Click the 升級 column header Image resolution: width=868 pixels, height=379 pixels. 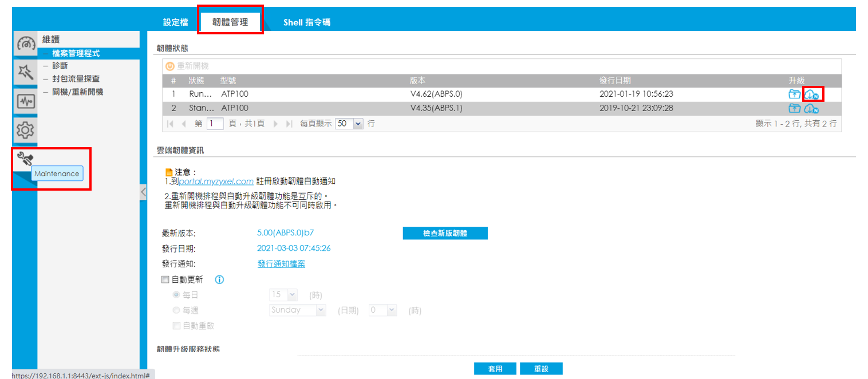(796, 81)
